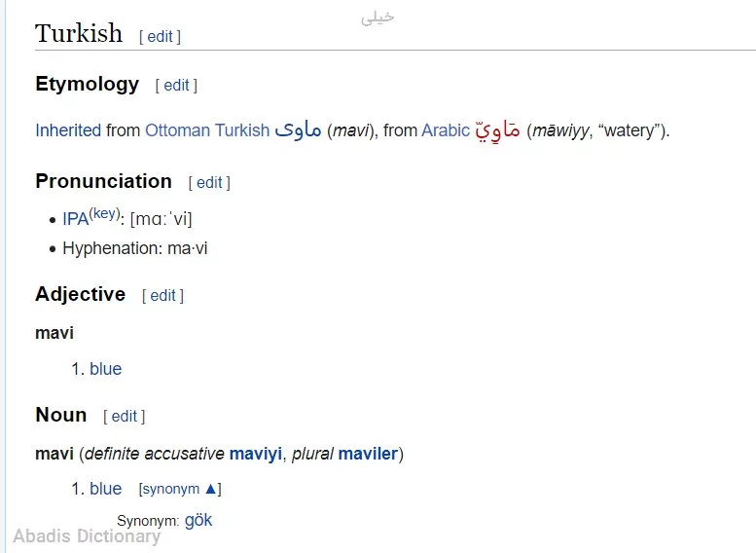Open the Arabic language link
This screenshot has height=553, width=756.
click(446, 130)
